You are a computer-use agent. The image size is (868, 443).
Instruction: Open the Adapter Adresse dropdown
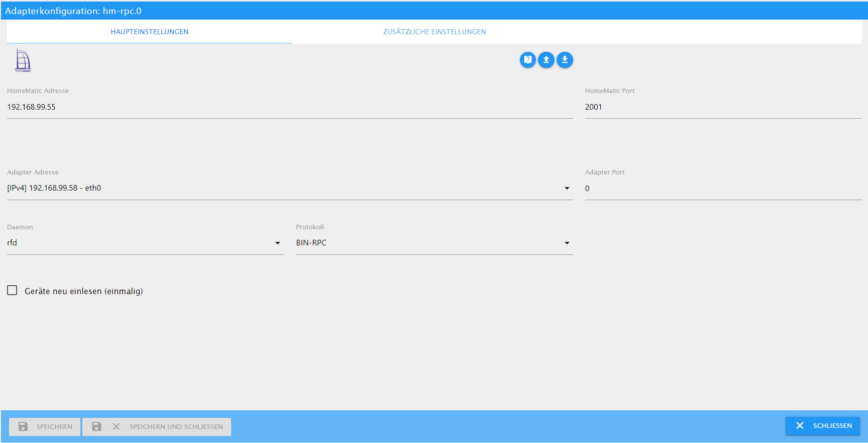(x=290, y=188)
